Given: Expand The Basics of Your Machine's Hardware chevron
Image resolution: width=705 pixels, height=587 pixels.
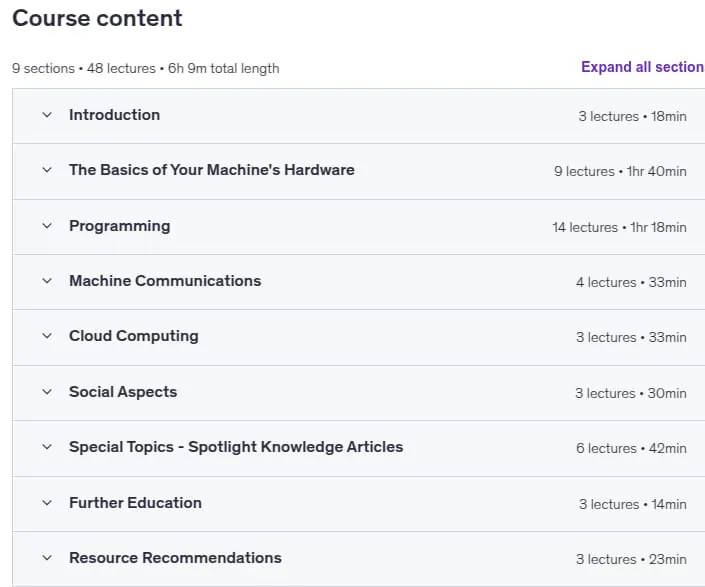Looking at the screenshot, I should pos(47,170).
